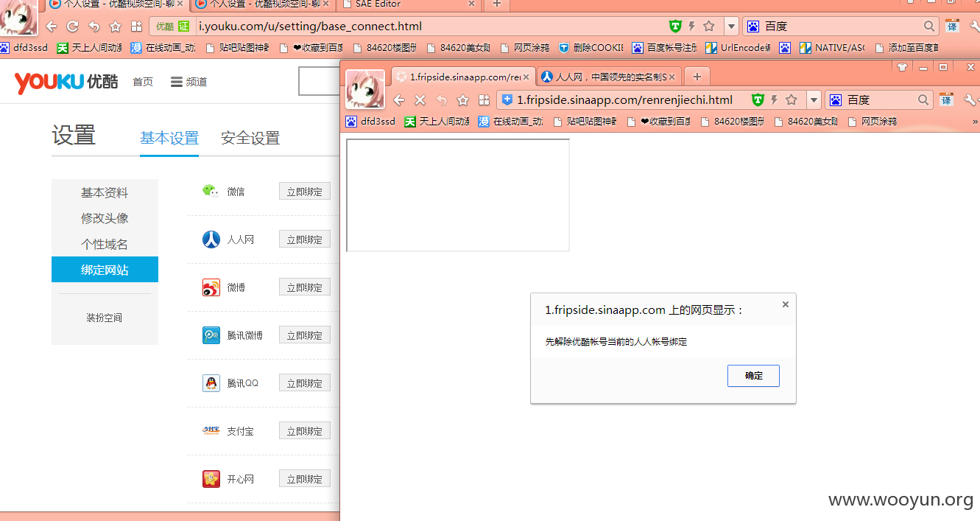The width and height of the screenshot is (980, 521).
Task: Close the SAE Editor tab
Action: point(472,4)
